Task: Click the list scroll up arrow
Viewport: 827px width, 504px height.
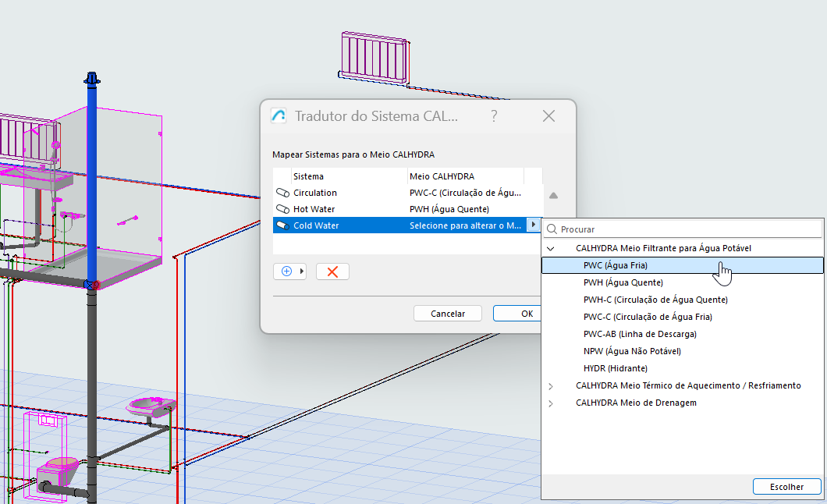Action: click(x=553, y=196)
